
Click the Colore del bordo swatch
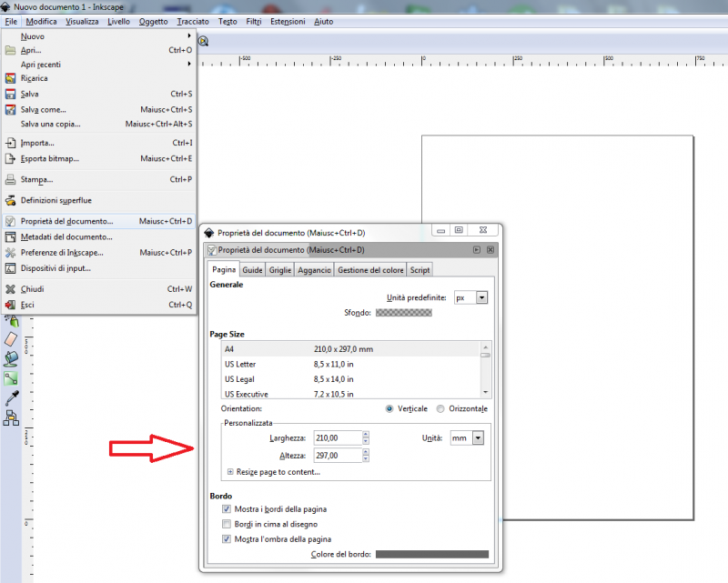tap(431, 554)
